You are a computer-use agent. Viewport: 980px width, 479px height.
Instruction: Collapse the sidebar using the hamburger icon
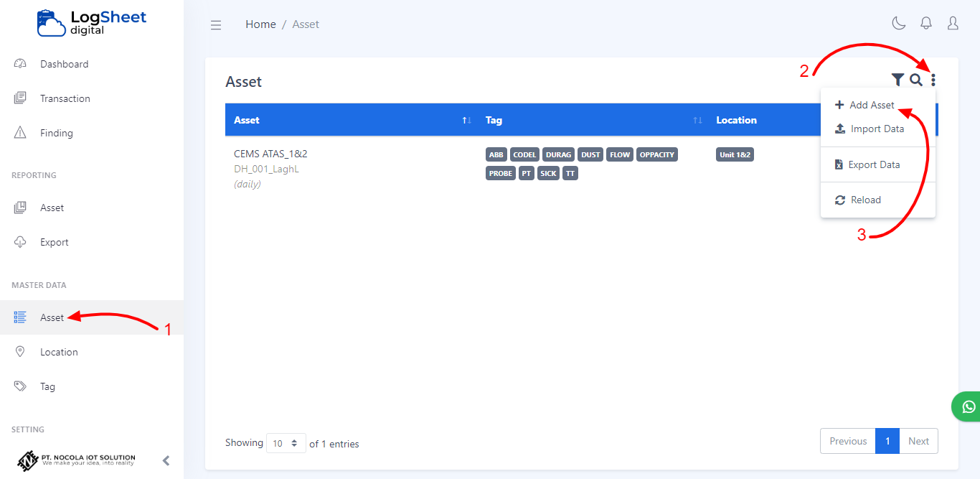coord(216,24)
